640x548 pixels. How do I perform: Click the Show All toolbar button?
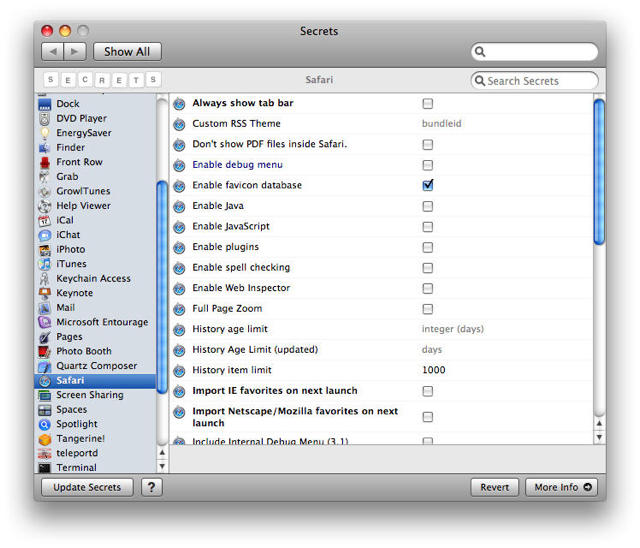coord(127,51)
